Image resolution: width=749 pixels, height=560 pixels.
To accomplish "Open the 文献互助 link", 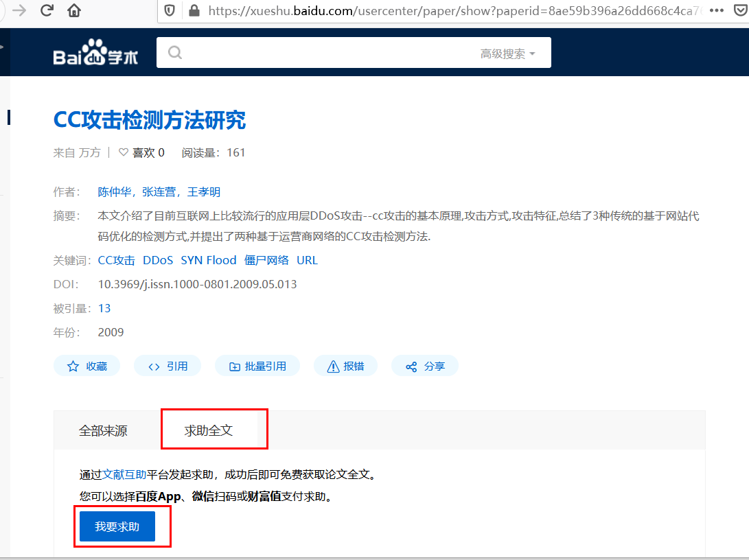I will 124,474.
